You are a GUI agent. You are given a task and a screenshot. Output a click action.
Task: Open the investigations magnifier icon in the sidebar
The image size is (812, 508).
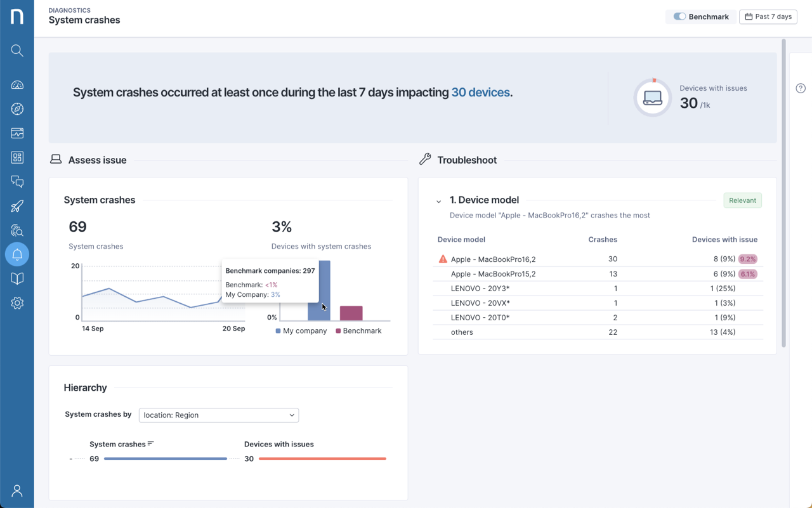(17, 230)
